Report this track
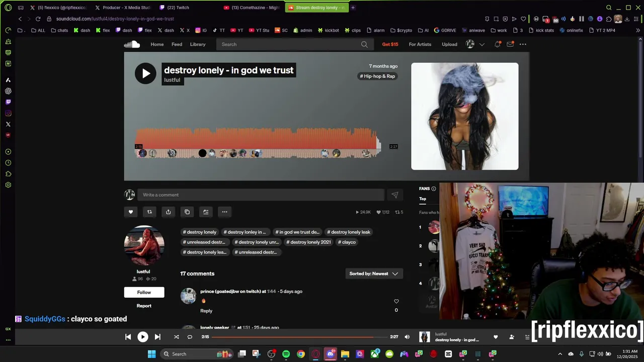Viewport: 644px width, 362px height. click(x=144, y=306)
